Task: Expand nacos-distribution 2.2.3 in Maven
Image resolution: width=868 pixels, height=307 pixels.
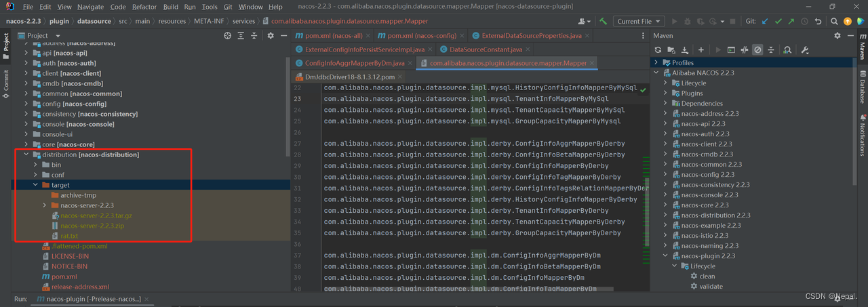Action: (666, 216)
